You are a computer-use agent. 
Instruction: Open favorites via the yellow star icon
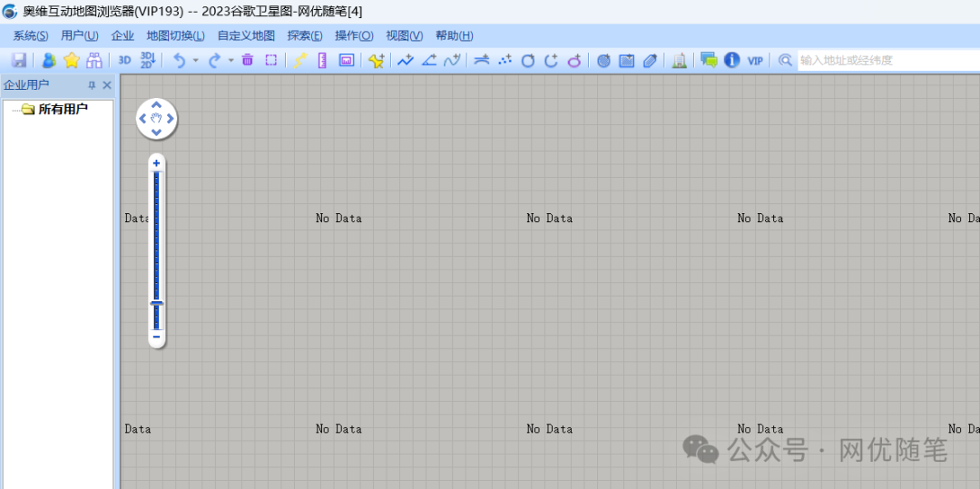(72, 60)
